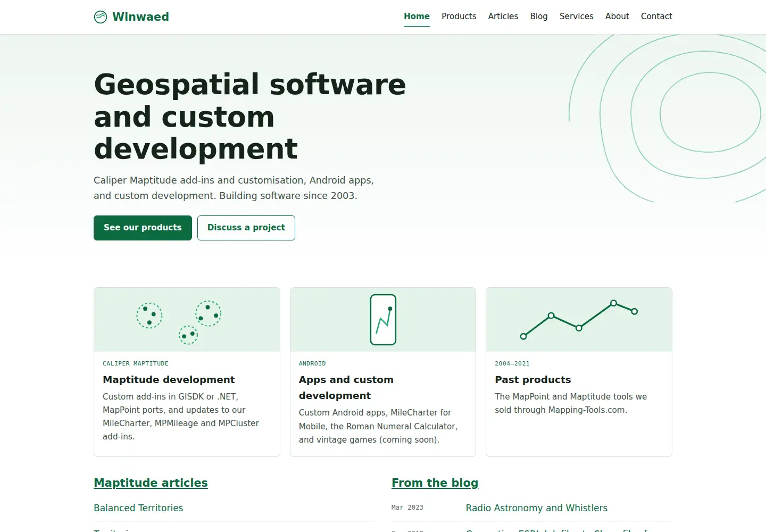
Task: Click the MapPoint and Maptitude tools description
Action: point(571,403)
